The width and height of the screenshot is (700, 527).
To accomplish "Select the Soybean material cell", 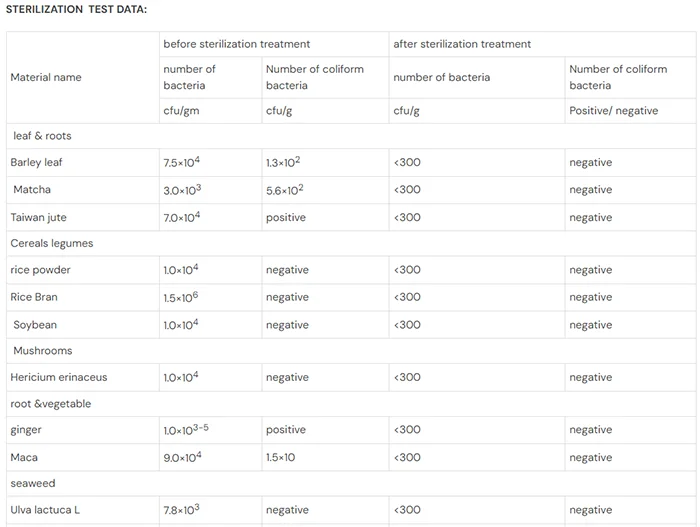I will click(x=83, y=325).
